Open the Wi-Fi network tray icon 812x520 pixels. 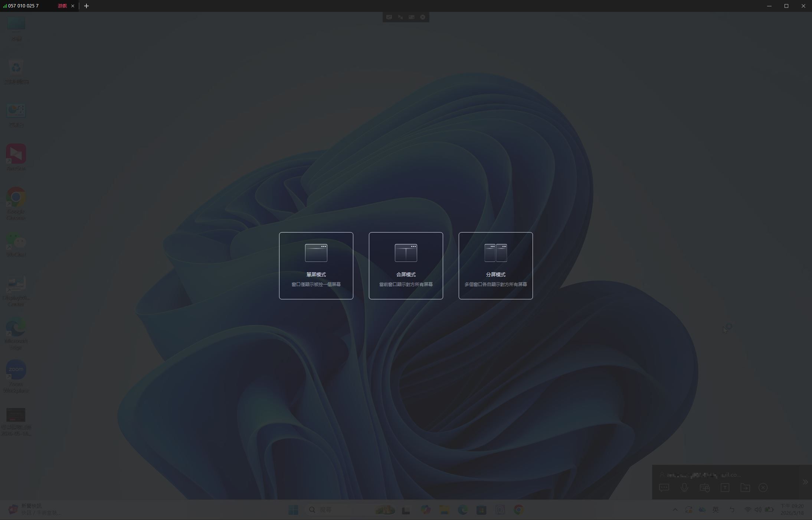pos(748,510)
